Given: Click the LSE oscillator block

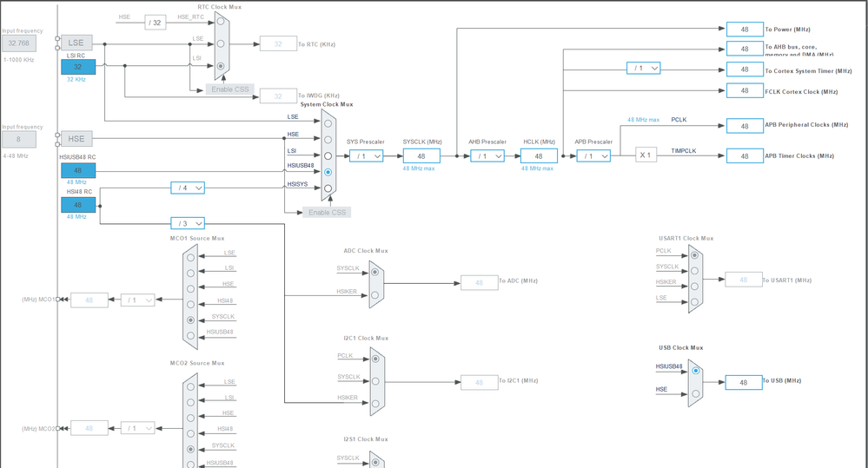Looking at the screenshot, I should 76,43.
